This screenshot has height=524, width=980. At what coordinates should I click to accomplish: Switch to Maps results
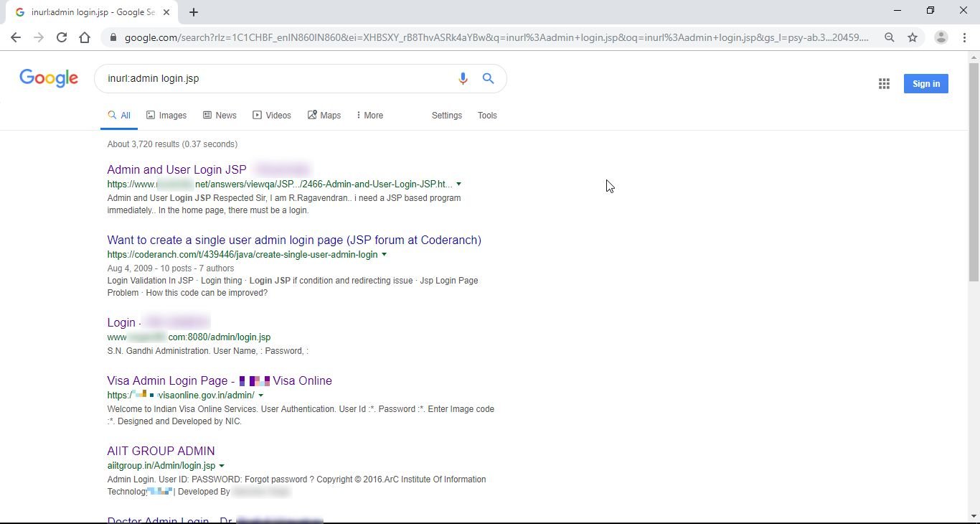click(324, 116)
